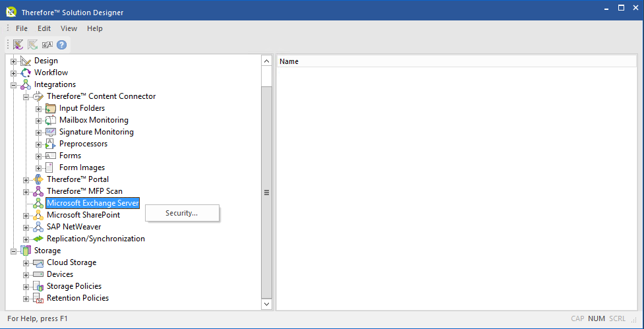
Task: Open the blue question mark help icon
Action: pyautogui.click(x=61, y=45)
